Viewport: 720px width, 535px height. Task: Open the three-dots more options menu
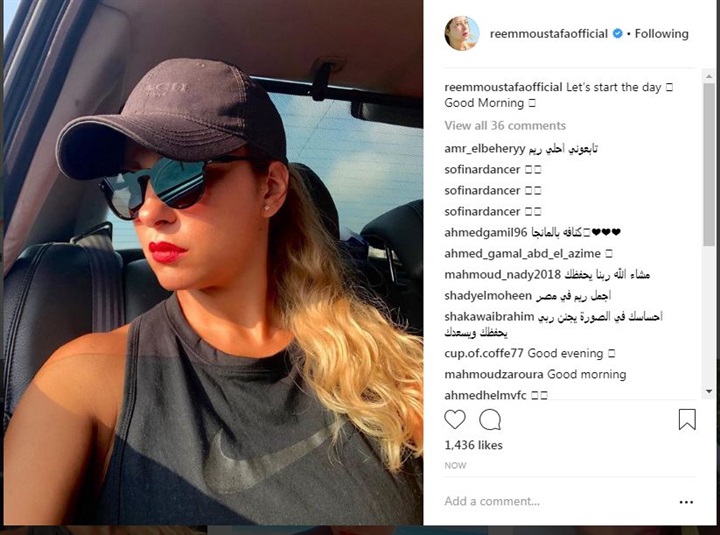[686, 502]
